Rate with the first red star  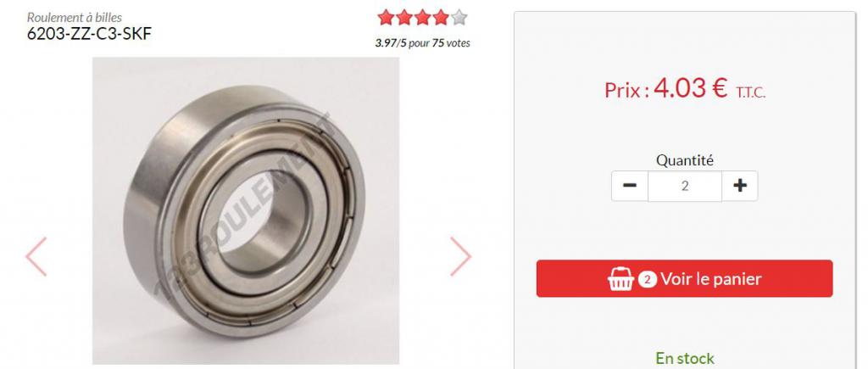pos(386,18)
